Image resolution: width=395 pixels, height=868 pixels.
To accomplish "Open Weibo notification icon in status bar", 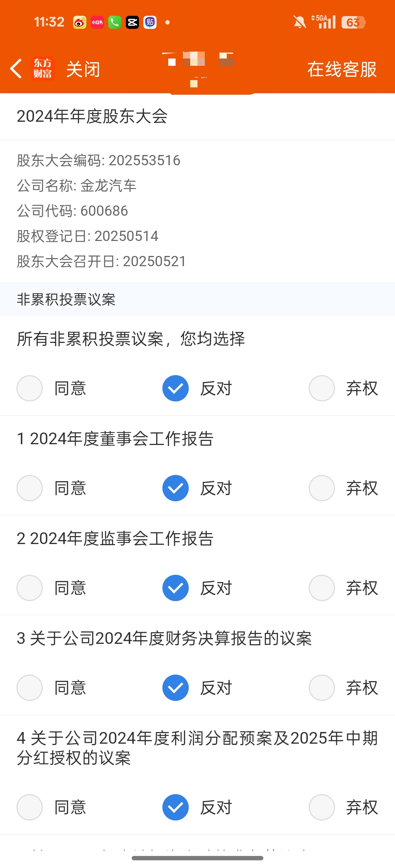I will [x=79, y=22].
